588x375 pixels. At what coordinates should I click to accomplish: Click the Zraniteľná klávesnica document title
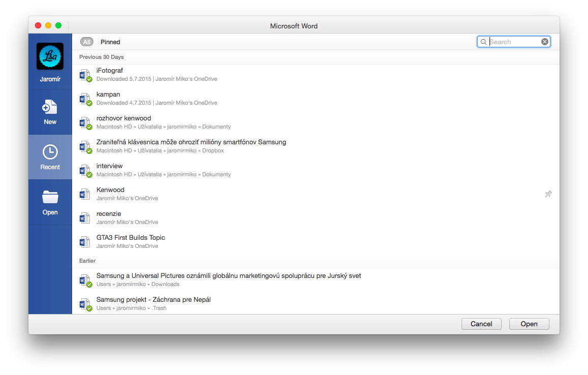pos(191,142)
